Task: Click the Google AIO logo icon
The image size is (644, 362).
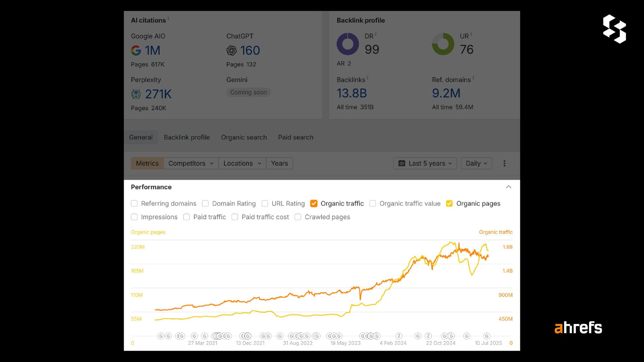Action: point(136,51)
